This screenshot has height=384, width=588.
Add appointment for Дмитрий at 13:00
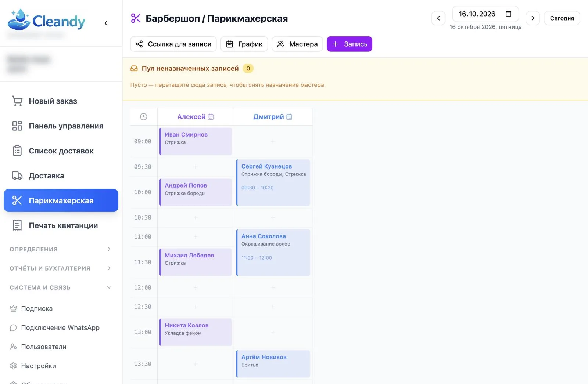point(273,332)
